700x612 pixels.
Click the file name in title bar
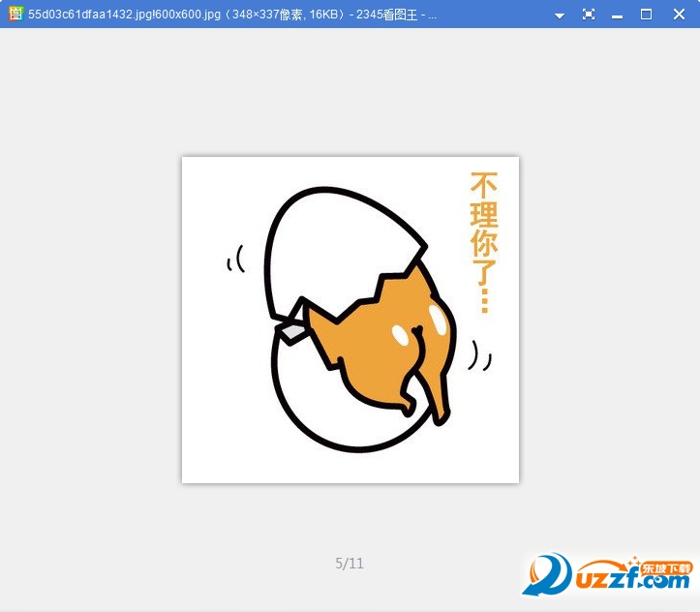[125, 15]
